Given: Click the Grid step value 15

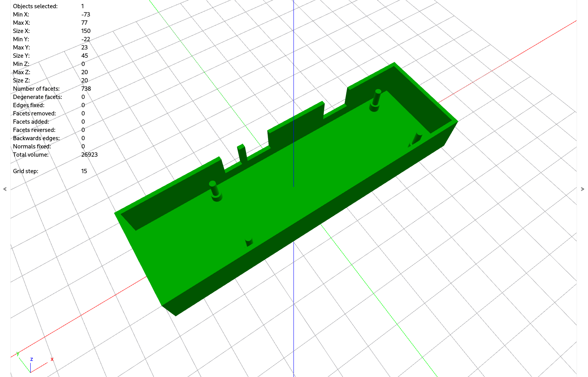Looking at the screenshot, I should click(x=84, y=171).
